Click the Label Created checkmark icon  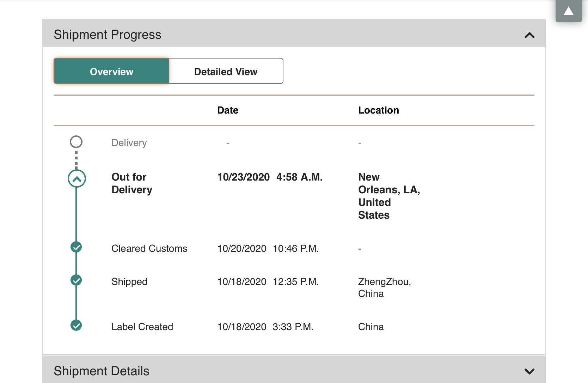[x=76, y=325]
